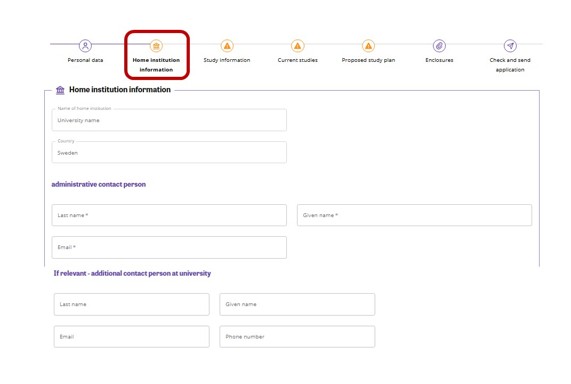
Task: Click the Personal data step icon
Action: pyautogui.click(x=85, y=46)
